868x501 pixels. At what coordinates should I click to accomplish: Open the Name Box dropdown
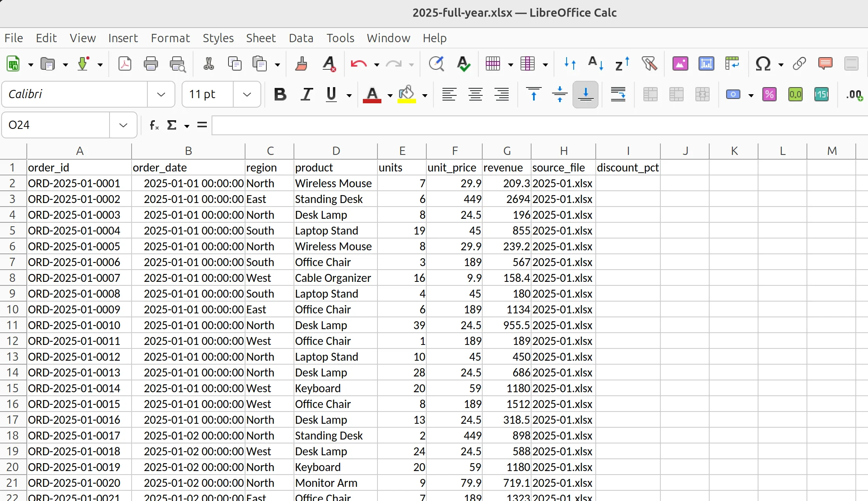click(123, 125)
